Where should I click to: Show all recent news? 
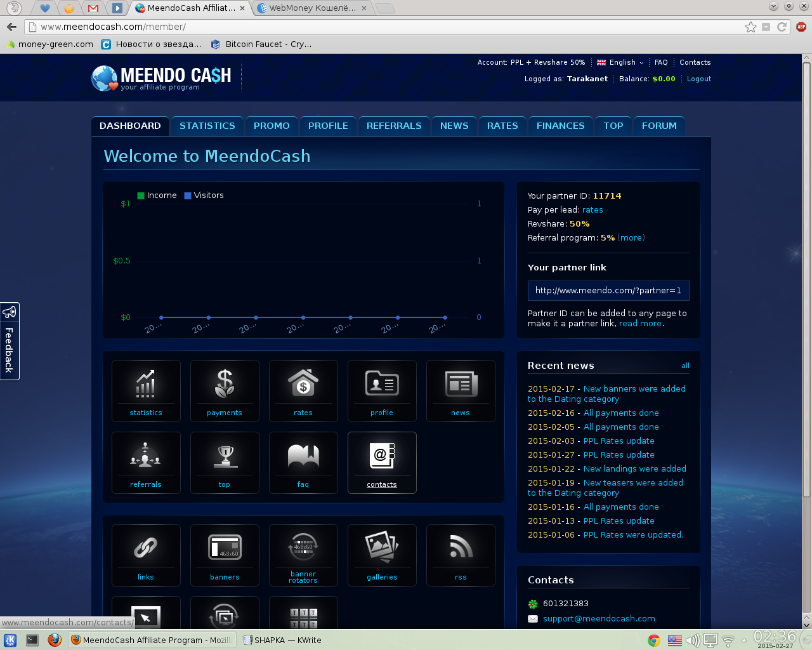(x=685, y=366)
